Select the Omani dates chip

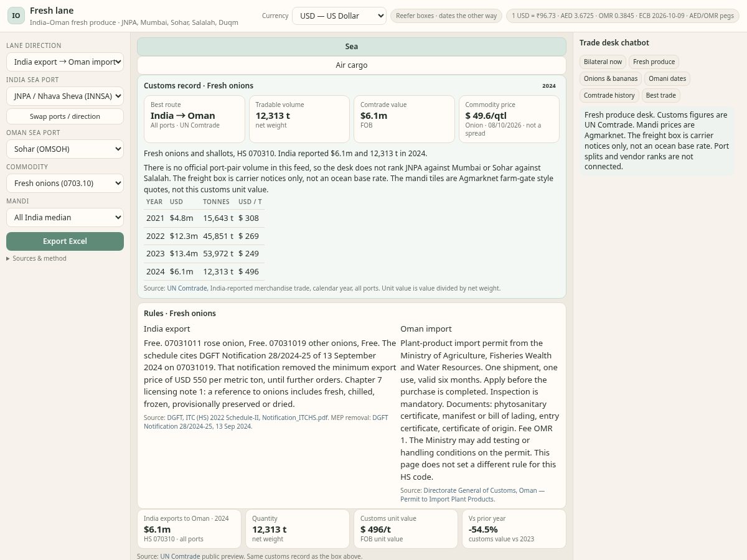(667, 78)
